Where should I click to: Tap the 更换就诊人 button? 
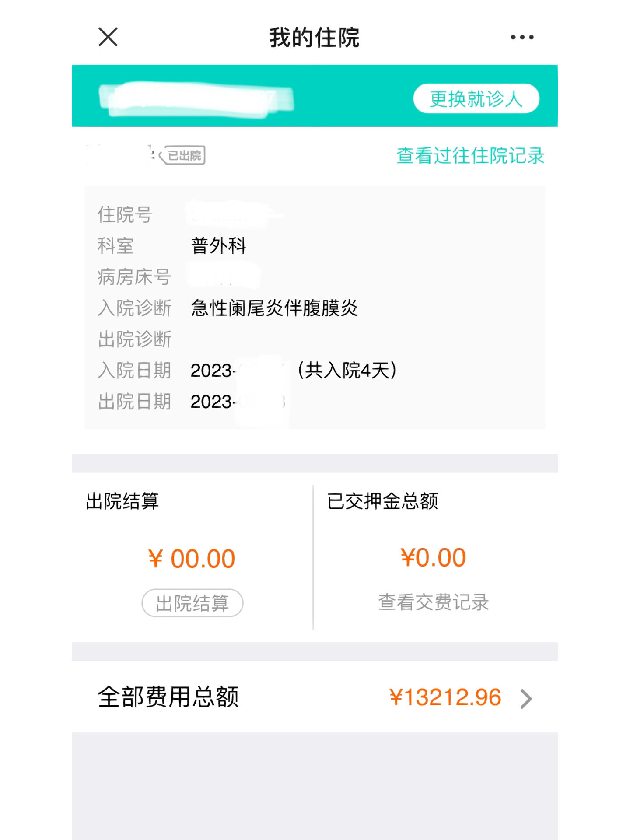click(476, 99)
